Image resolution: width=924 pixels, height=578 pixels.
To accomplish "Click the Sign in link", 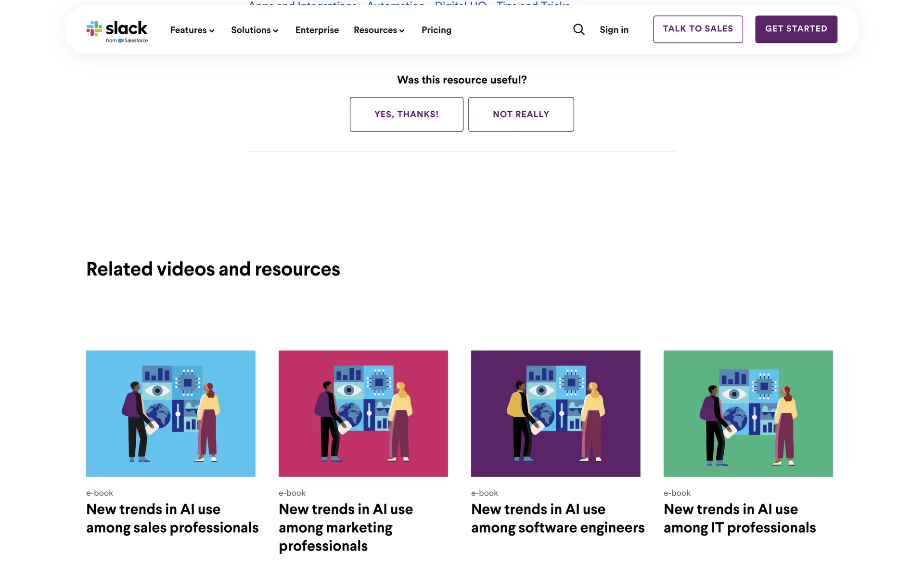I will point(614,30).
